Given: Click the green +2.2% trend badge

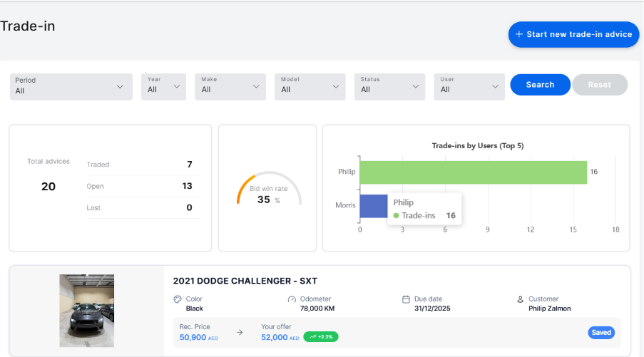Looking at the screenshot, I should pyautogui.click(x=320, y=337).
